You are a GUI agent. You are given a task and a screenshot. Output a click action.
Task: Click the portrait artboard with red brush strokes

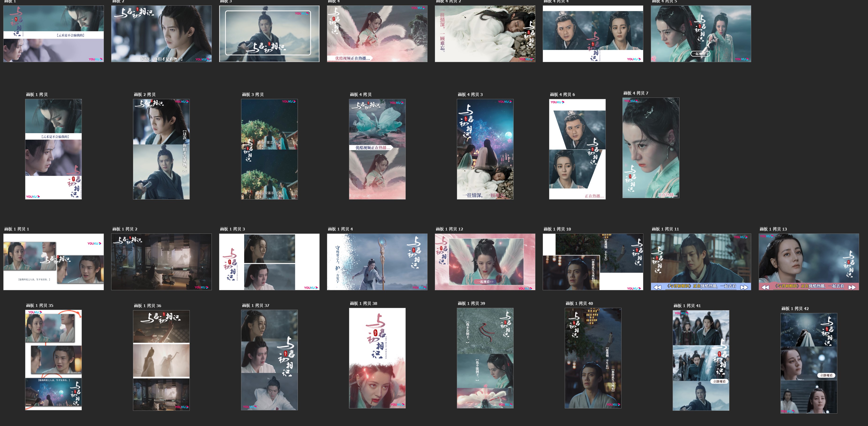pyautogui.click(x=53, y=360)
